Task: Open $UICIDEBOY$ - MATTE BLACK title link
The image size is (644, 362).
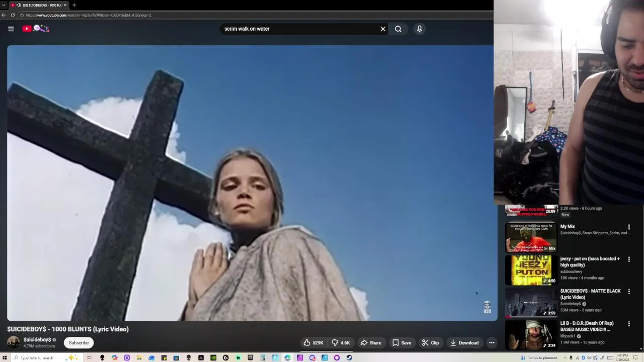Action: (590, 294)
